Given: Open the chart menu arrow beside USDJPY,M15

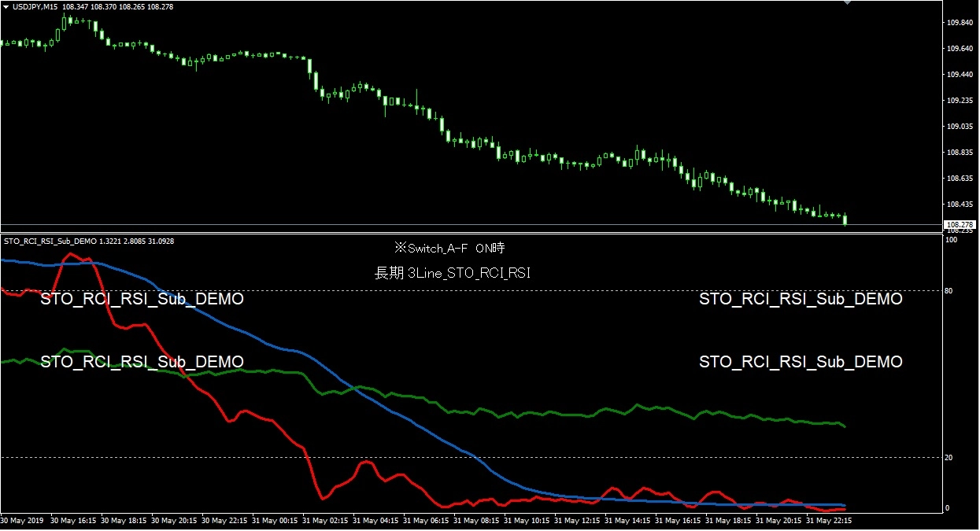Looking at the screenshot, I should tap(6, 6).
